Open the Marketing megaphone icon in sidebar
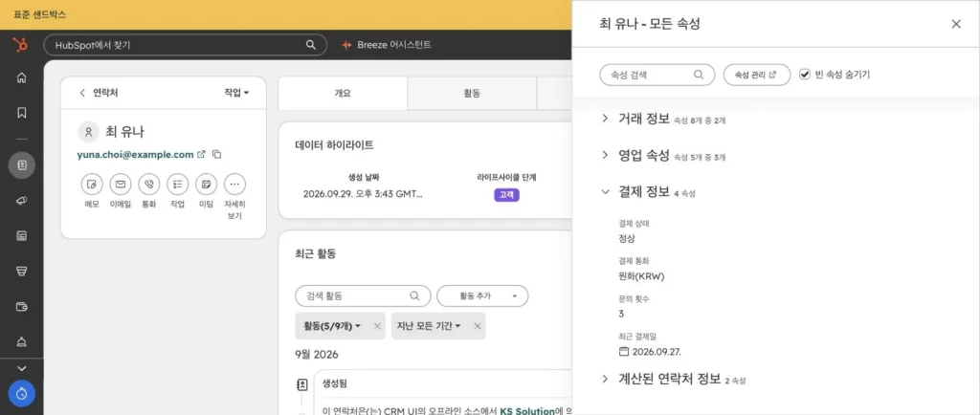Image resolution: width=980 pixels, height=415 pixels. [21, 200]
